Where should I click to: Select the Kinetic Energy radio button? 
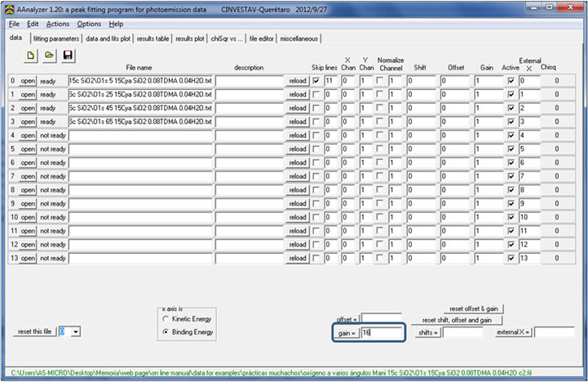pyautogui.click(x=166, y=319)
